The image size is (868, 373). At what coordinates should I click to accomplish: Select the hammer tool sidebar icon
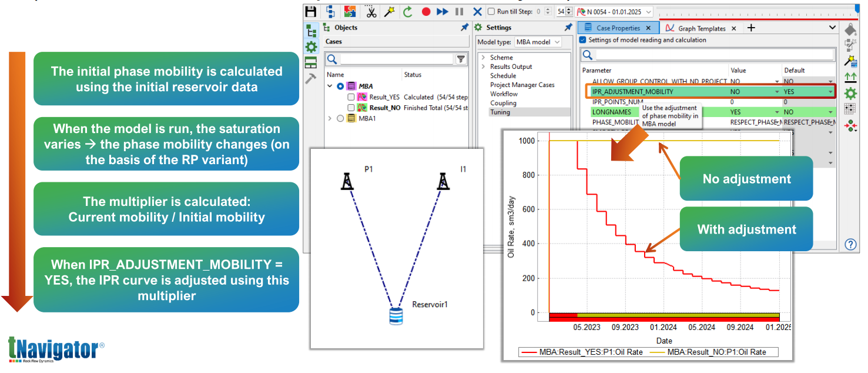311,79
